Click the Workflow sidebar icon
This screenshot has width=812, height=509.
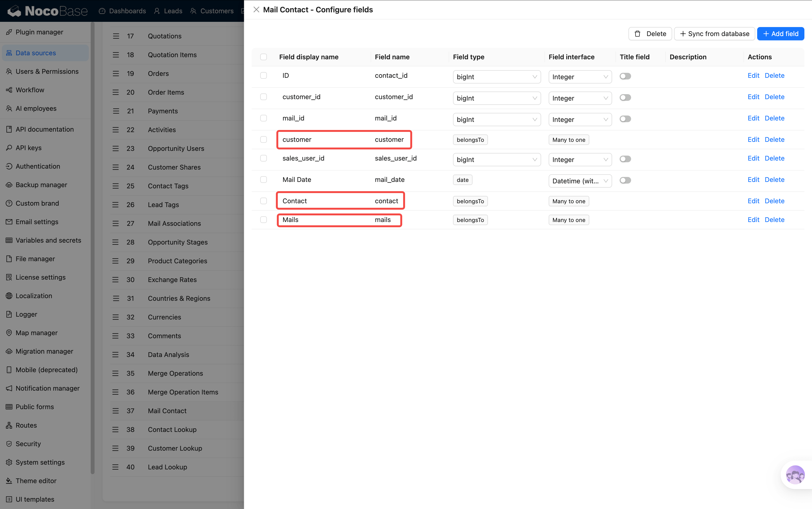pyautogui.click(x=9, y=90)
